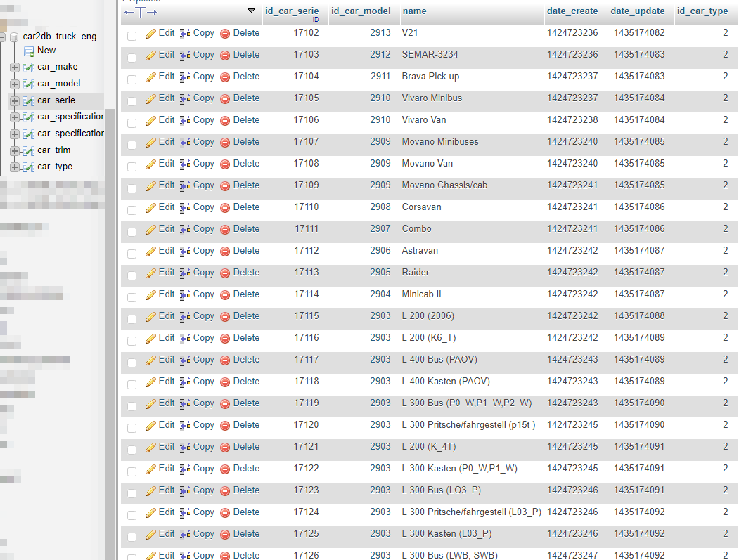Check the checkbox for row 17113 Raider

point(132,275)
